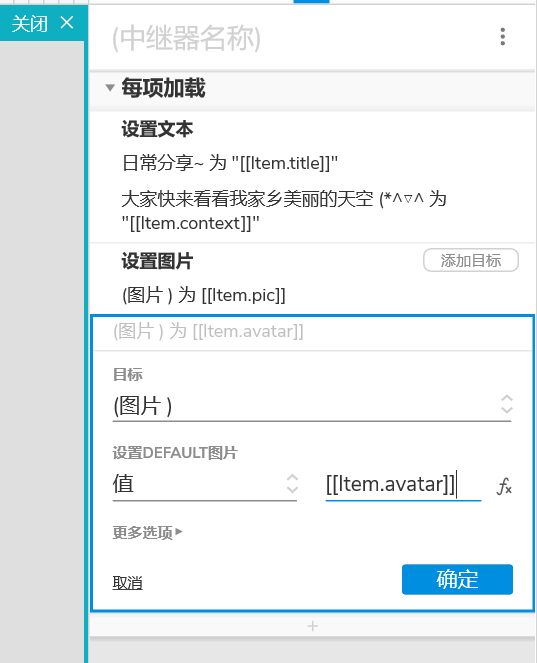Open the 值 value type dropdown
537x663 pixels.
click(205, 484)
